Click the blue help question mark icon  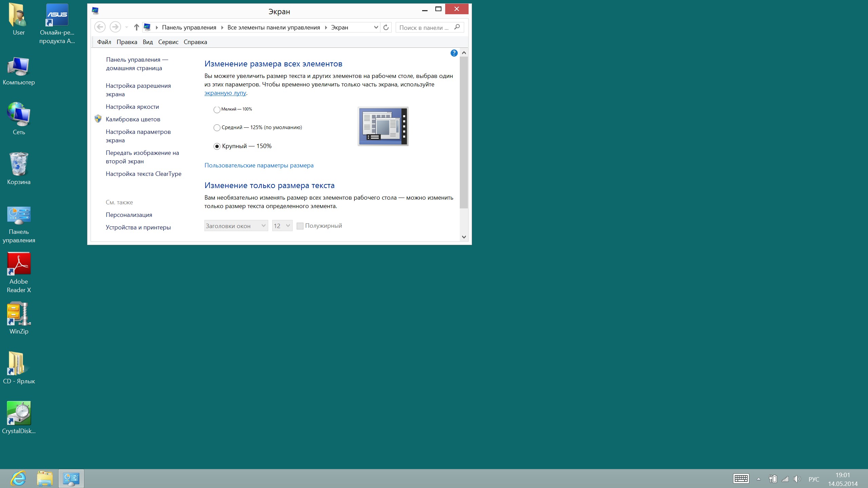point(454,53)
